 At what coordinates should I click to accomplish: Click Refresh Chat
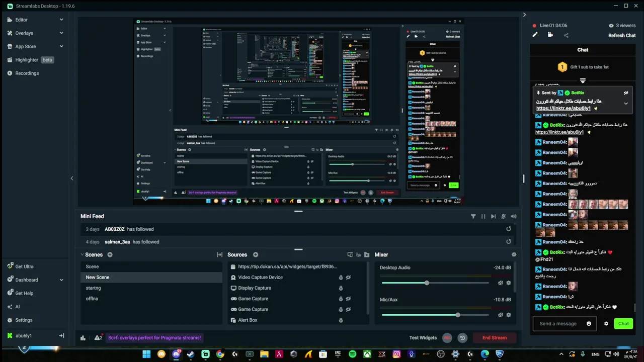pos(622,36)
